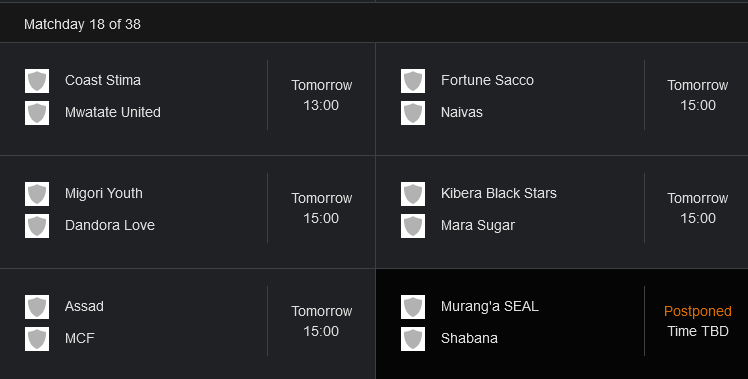Click the Matchday 18 of 38 header
The width and height of the screenshot is (748, 379).
[x=82, y=24]
